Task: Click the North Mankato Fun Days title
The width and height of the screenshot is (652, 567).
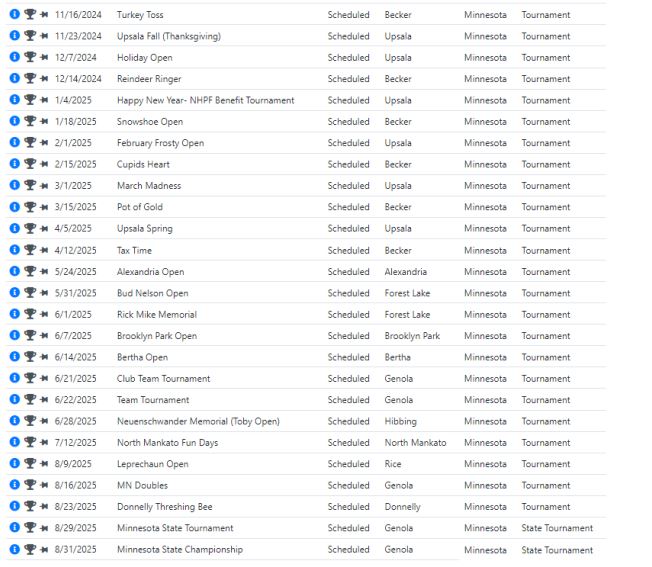Action: (167, 443)
